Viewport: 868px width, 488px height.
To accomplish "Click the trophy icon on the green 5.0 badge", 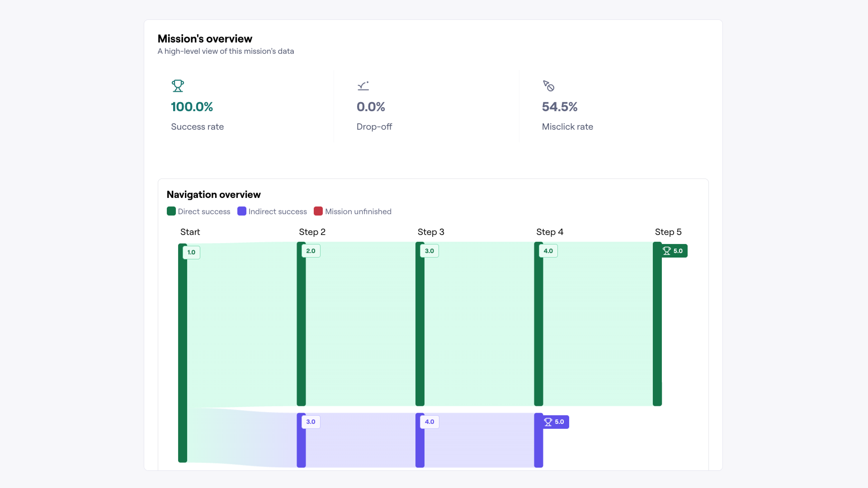I will click(667, 251).
